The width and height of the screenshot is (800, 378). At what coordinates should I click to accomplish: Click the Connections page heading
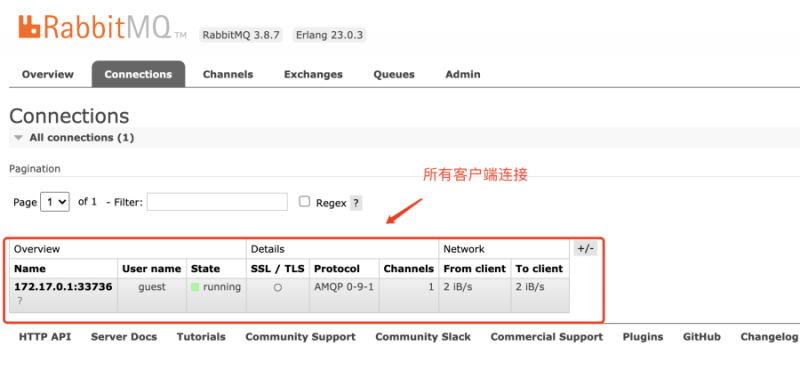[69, 116]
